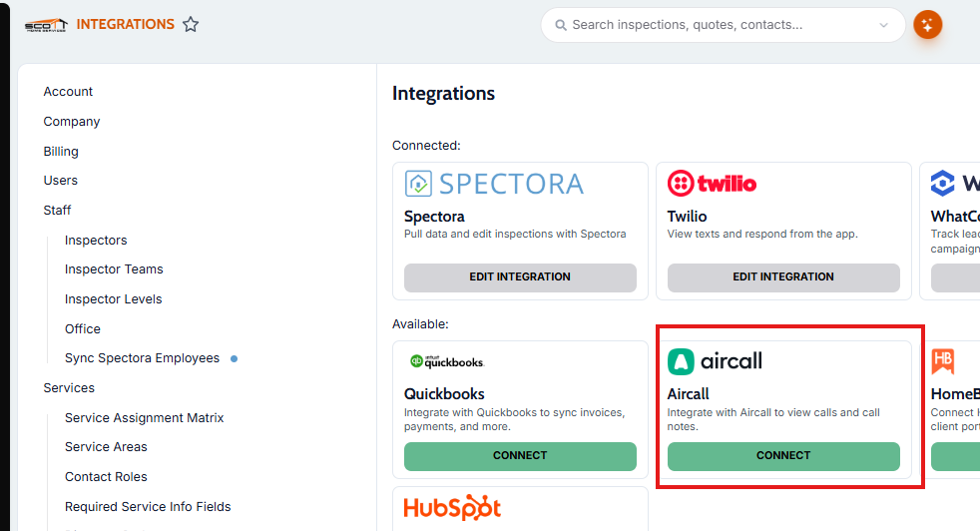Open the Staff section in sidebar
Image resolution: width=980 pixels, height=531 pixels.
pyautogui.click(x=57, y=211)
